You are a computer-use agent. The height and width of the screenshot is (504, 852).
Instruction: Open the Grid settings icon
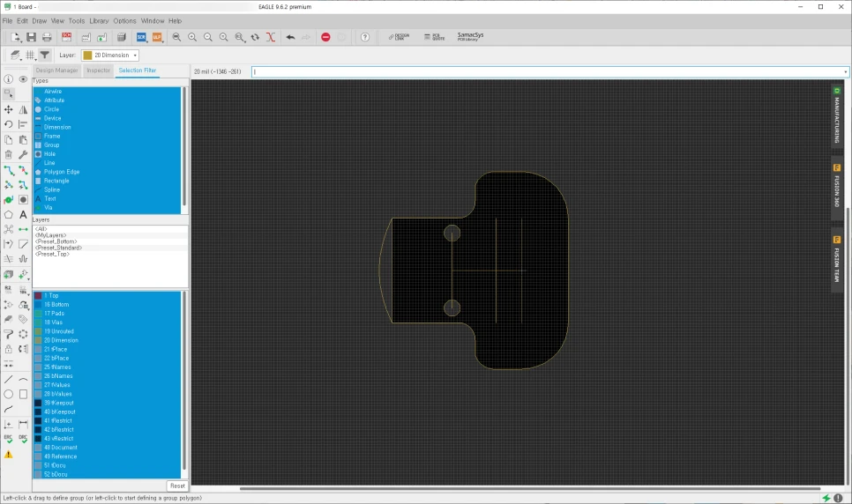point(30,56)
